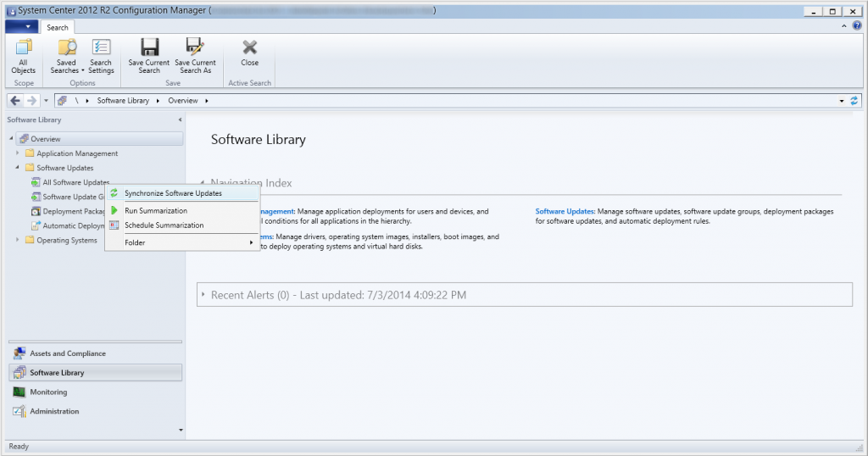The height and width of the screenshot is (456, 868).
Task: Click the All Objects ribbon icon
Action: coord(24,56)
